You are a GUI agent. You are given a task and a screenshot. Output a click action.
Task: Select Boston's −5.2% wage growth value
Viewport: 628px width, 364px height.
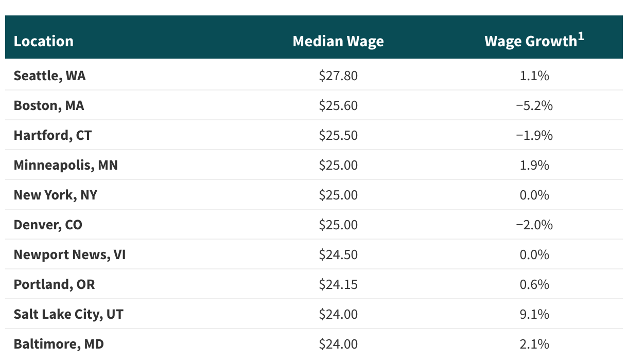(534, 105)
